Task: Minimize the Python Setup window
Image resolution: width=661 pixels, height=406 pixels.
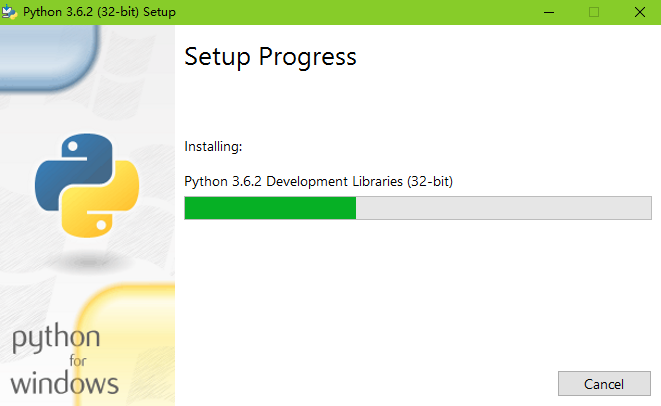Action: [x=549, y=12]
